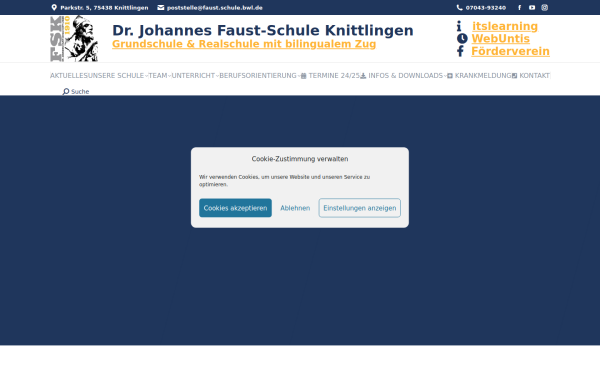This screenshot has width=600, height=375.
Task: Click the info icon next to itslearning
Action: (x=459, y=26)
